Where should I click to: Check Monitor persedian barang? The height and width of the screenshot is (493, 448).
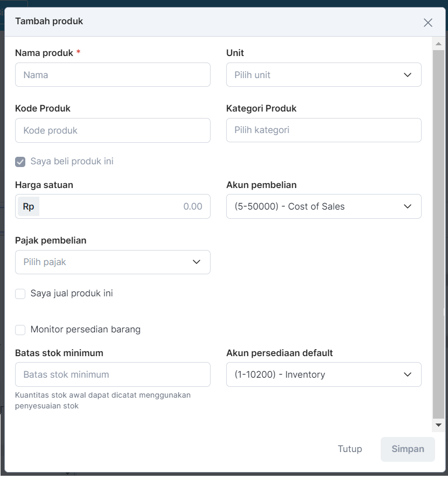[20, 330]
